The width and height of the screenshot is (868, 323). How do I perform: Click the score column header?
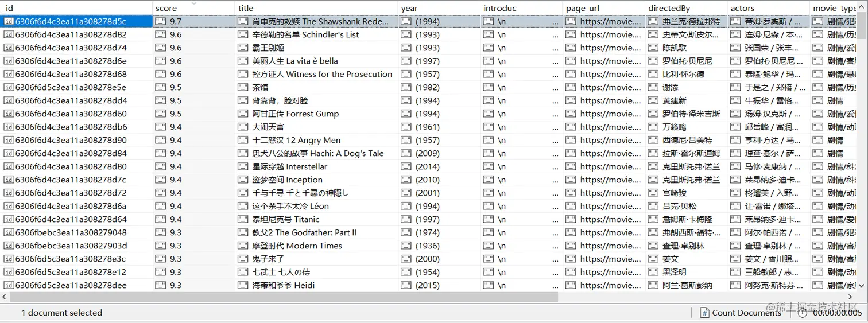click(193, 8)
